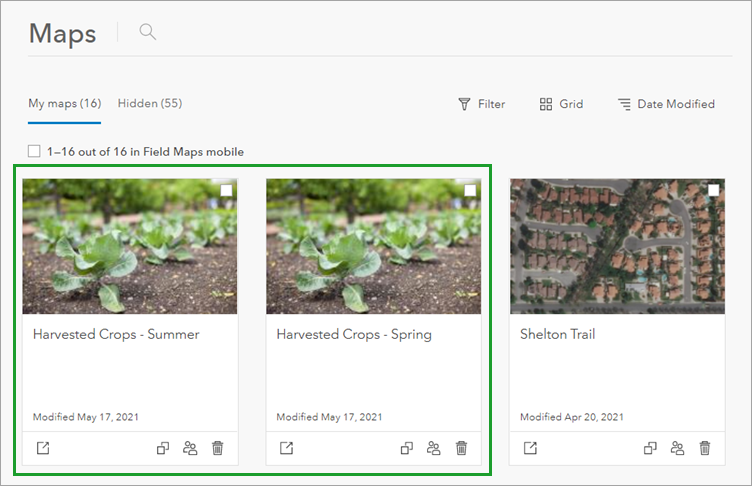The image size is (752, 486).
Task: Click the Harvested Crops - Spring thumbnail image
Action: tap(374, 247)
